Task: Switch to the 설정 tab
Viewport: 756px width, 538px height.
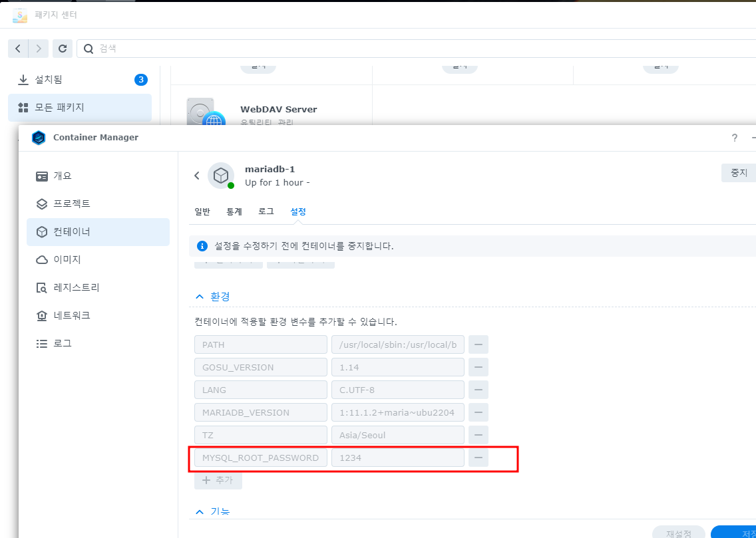Action: (x=298, y=211)
